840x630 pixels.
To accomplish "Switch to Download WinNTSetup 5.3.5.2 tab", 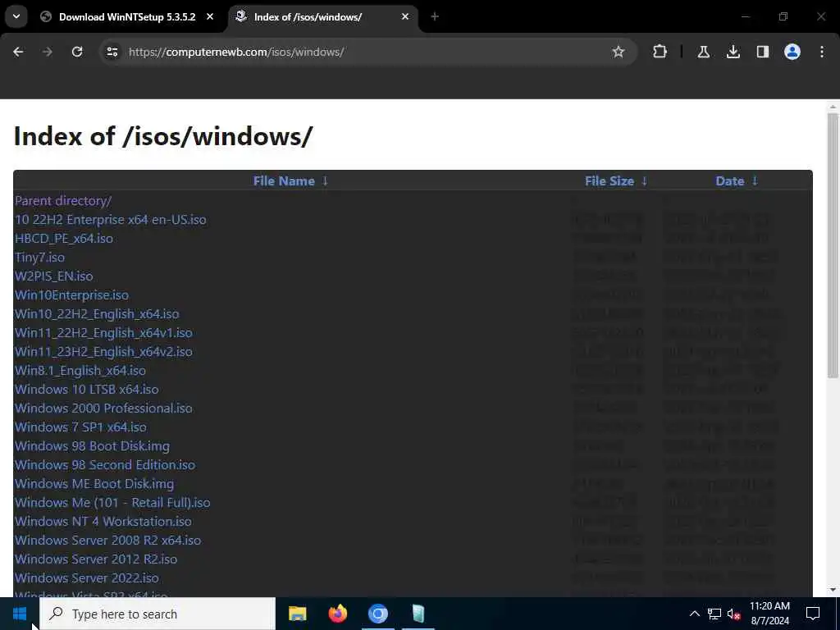I will 127,16.
